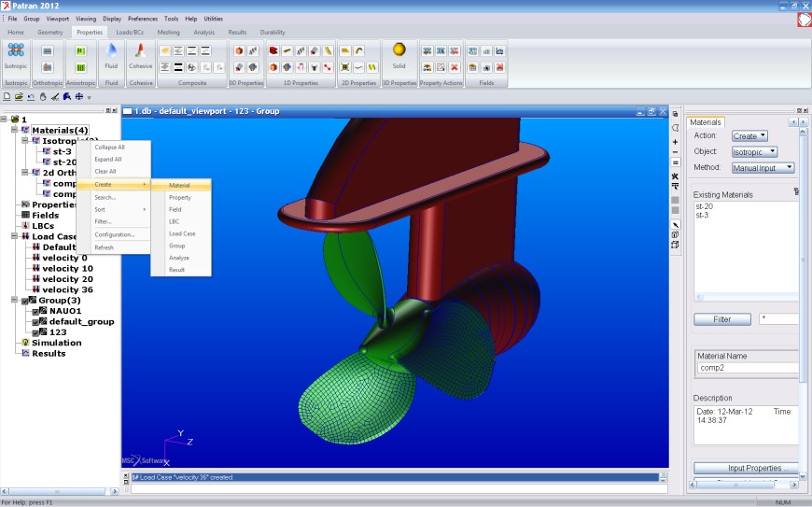The width and height of the screenshot is (812, 507).
Task: Click the large Isotropic material icon in the ribbon
Action: pyautogui.click(x=16, y=49)
